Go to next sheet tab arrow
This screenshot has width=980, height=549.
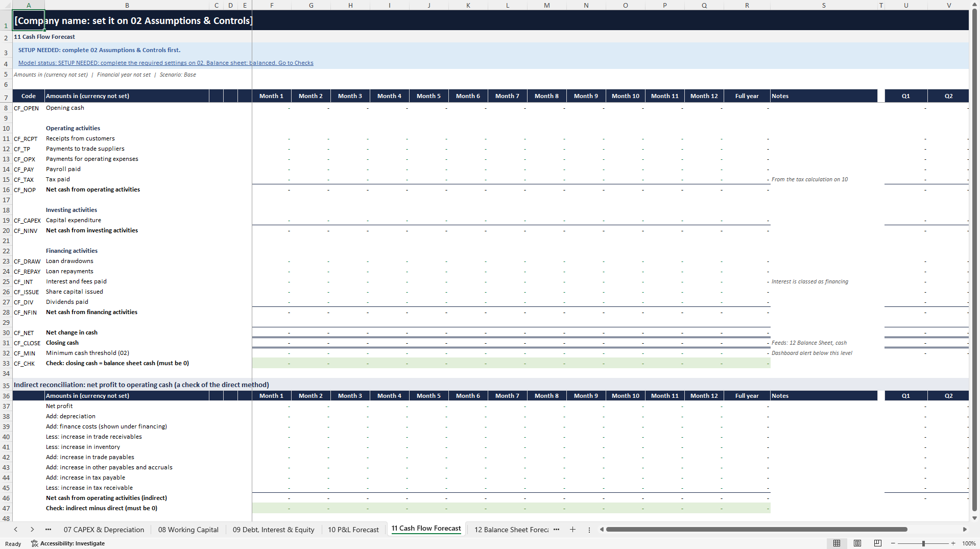click(32, 530)
